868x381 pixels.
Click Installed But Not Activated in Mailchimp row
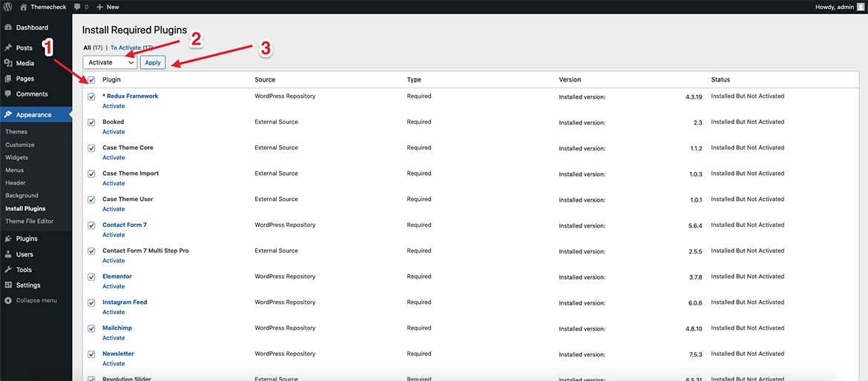tap(747, 328)
